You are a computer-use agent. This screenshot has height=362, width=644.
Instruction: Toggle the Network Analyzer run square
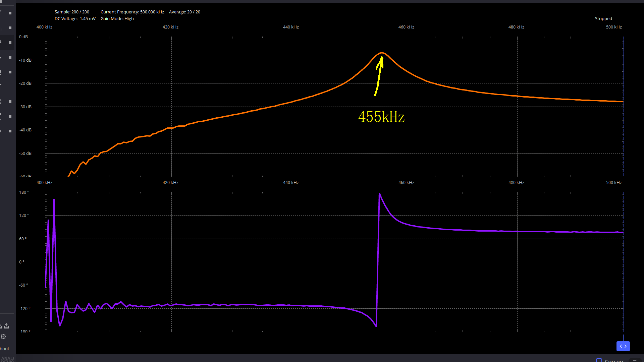[10, 43]
